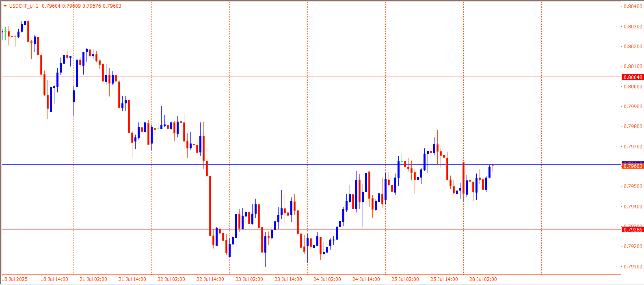Click the 24 Jul 02:00 time label

click(x=327, y=279)
